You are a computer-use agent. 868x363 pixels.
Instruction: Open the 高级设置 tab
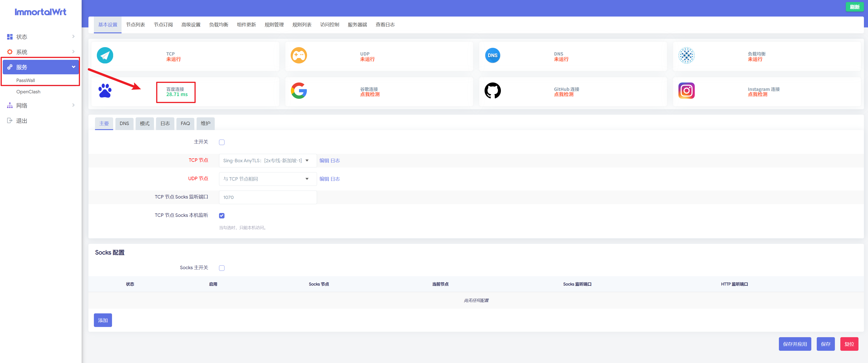(x=191, y=24)
